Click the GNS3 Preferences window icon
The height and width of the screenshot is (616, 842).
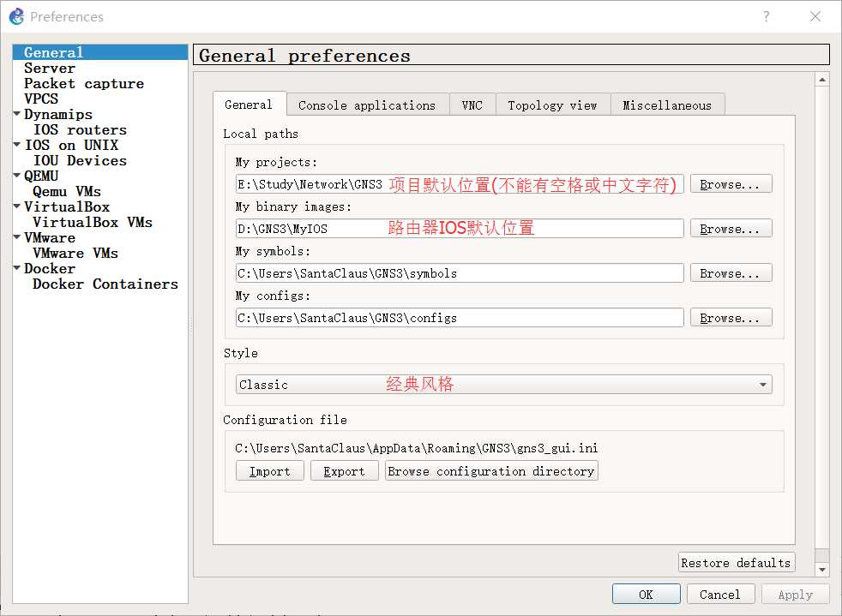pyautogui.click(x=17, y=16)
